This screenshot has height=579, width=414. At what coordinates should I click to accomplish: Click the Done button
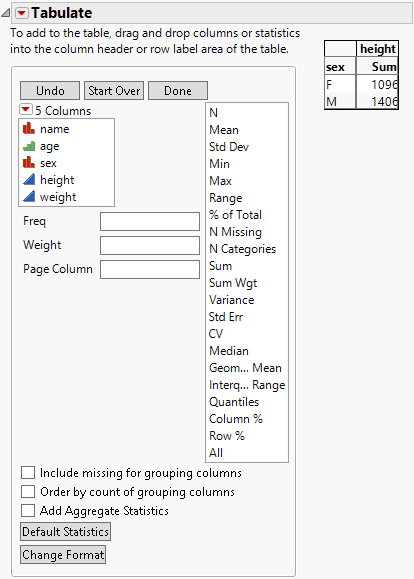coord(178,91)
